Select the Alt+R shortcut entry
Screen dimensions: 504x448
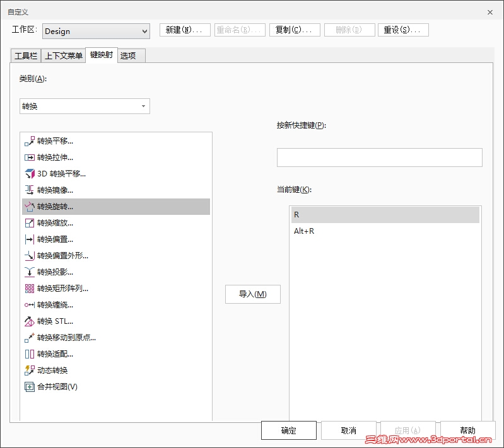[385, 231]
